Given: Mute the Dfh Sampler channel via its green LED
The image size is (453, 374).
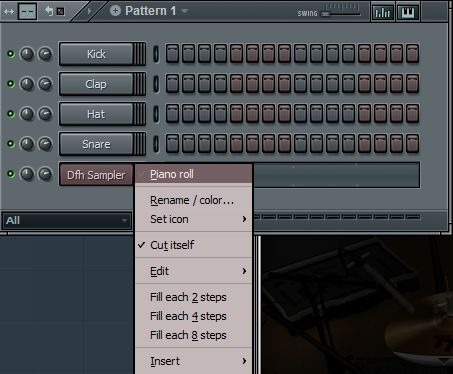Looking at the screenshot, I should pyautogui.click(x=11, y=174).
